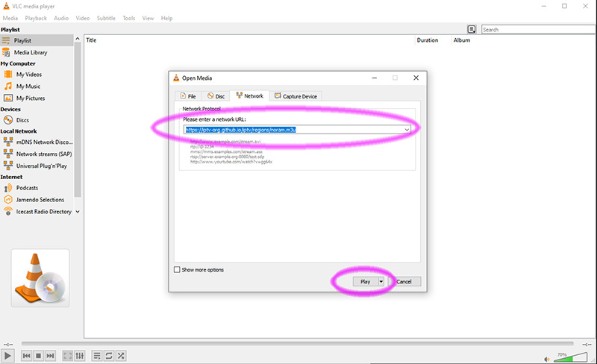This screenshot has height=364, width=597.
Task: Stop playback using the stop button
Action: pyautogui.click(x=38, y=356)
